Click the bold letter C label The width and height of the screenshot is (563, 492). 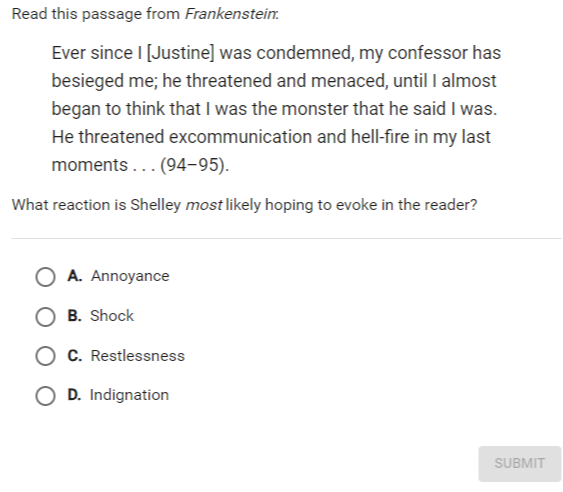coord(75,356)
